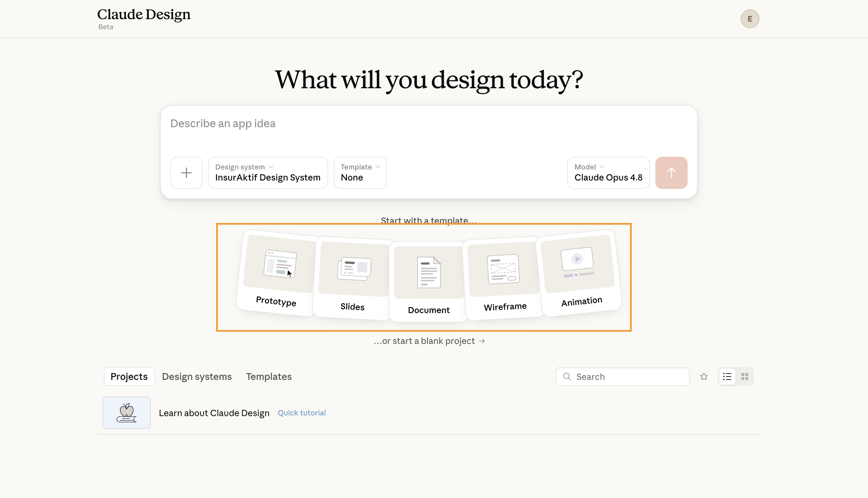Expand the Template None dropdown
Image resolution: width=868 pixels, height=498 pixels.
(x=360, y=173)
